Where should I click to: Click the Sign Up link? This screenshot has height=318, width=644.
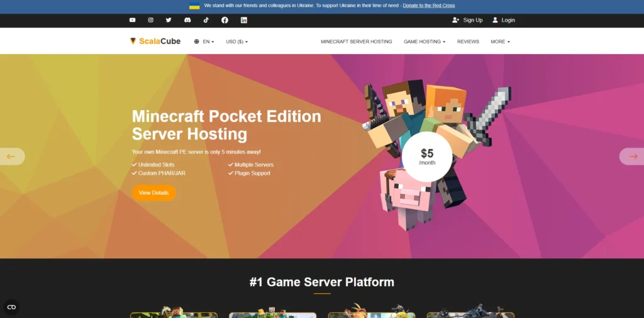coord(467,20)
